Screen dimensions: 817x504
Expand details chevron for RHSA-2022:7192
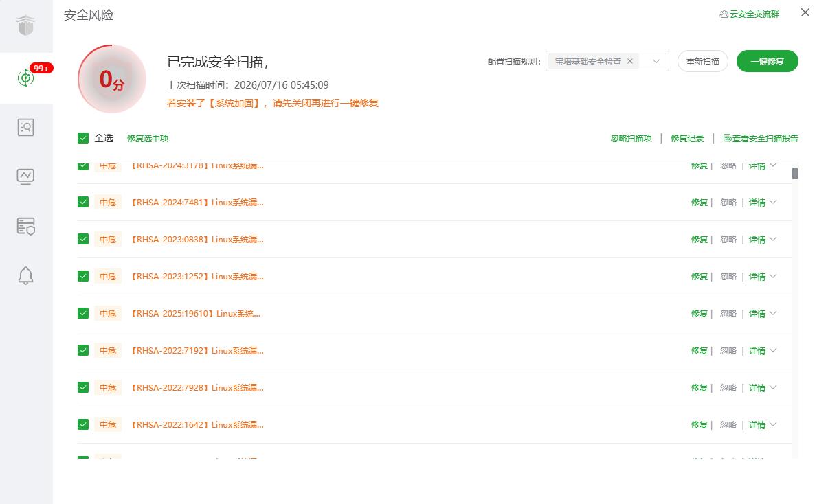(773, 350)
